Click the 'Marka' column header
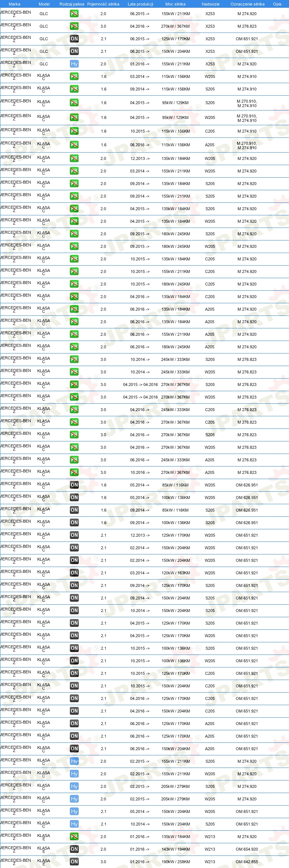Screen dimensions: 289x868 [14, 4]
